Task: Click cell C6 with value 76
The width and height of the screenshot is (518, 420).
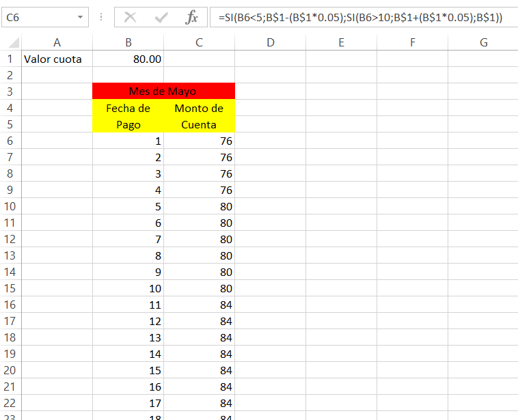Action: click(x=200, y=141)
